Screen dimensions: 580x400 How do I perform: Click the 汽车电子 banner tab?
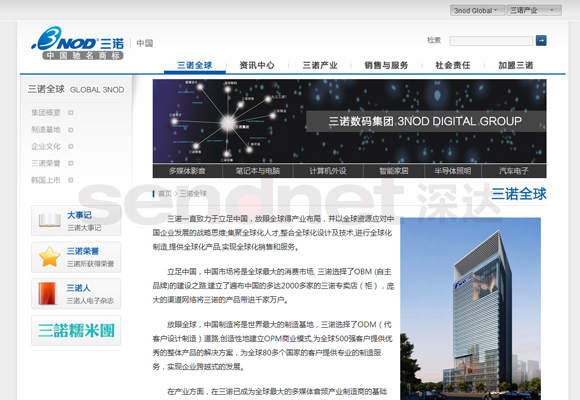pyautogui.click(x=514, y=171)
